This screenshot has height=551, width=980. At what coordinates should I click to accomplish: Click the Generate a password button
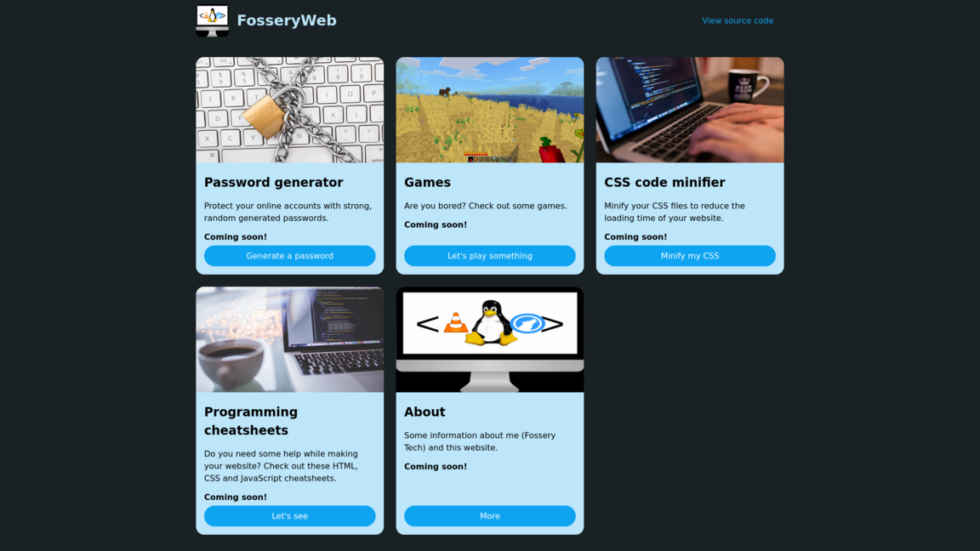point(290,255)
